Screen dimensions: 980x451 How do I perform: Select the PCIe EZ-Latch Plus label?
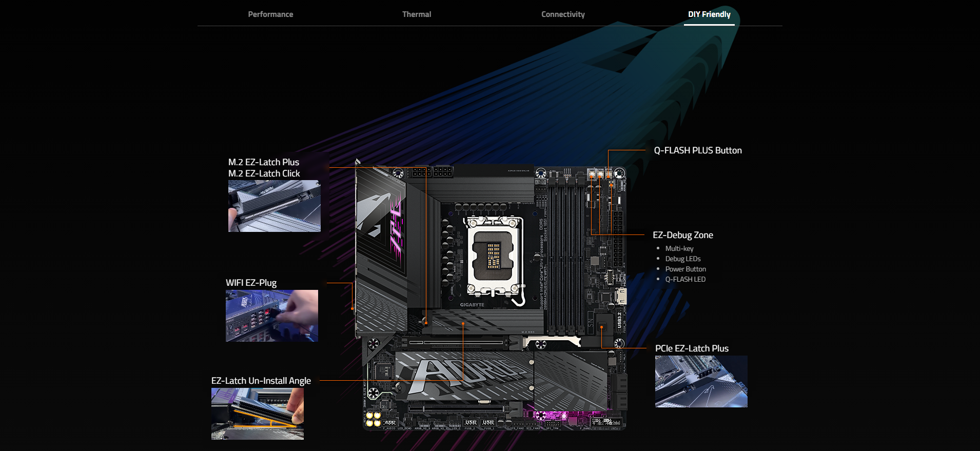[692, 348]
